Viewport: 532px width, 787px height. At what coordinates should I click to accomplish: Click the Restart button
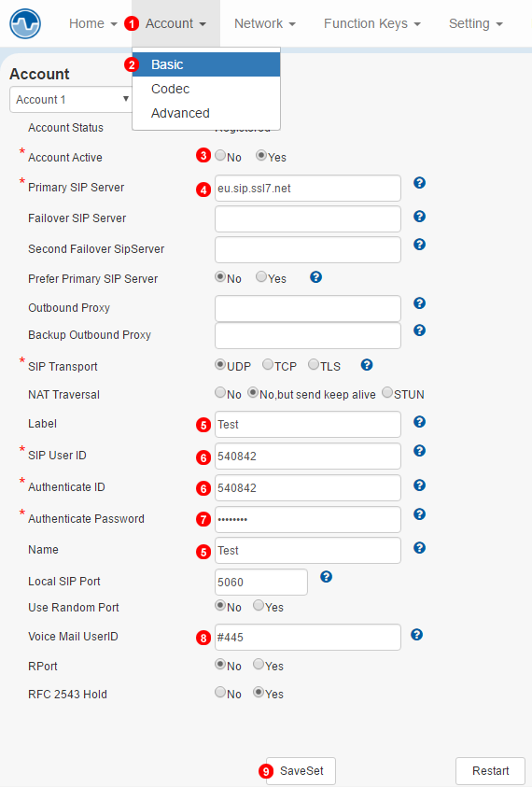[x=490, y=771]
